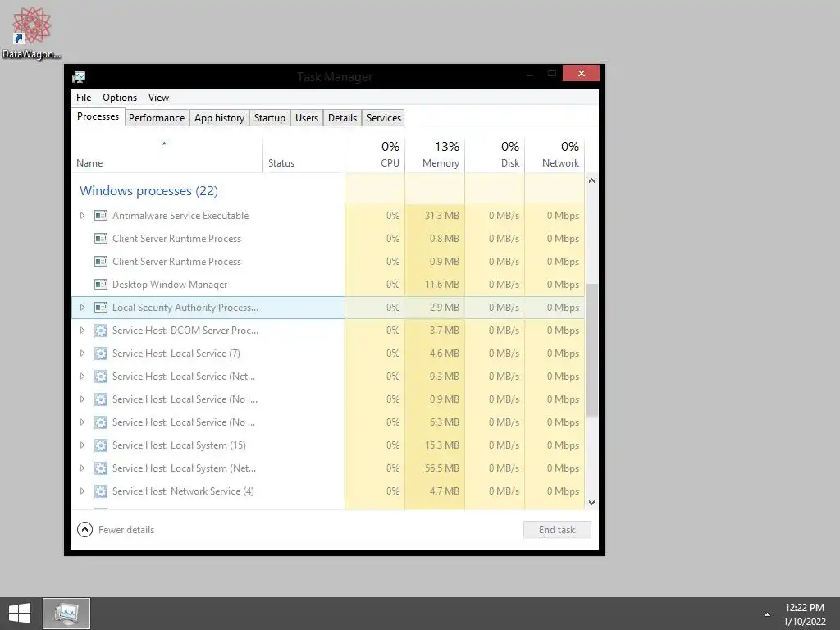Click the process list scrollbar thumb
This screenshot has height=630, width=840.
tap(592, 349)
